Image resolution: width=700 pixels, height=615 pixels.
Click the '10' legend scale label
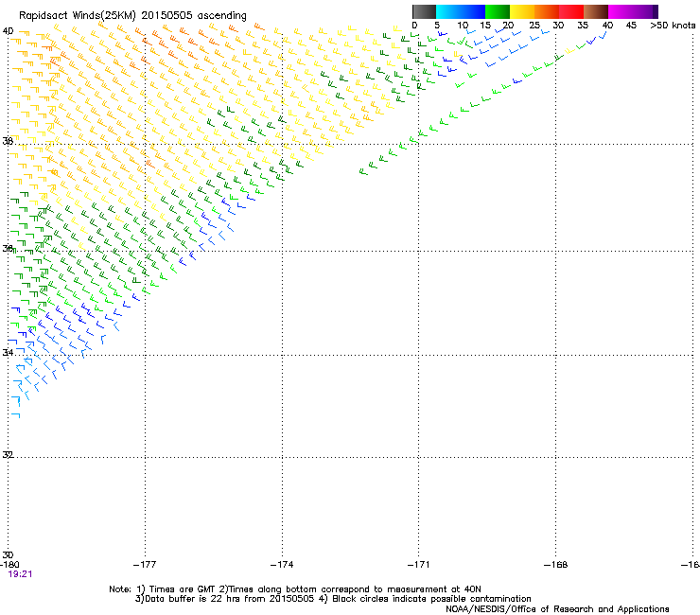pos(463,26)
